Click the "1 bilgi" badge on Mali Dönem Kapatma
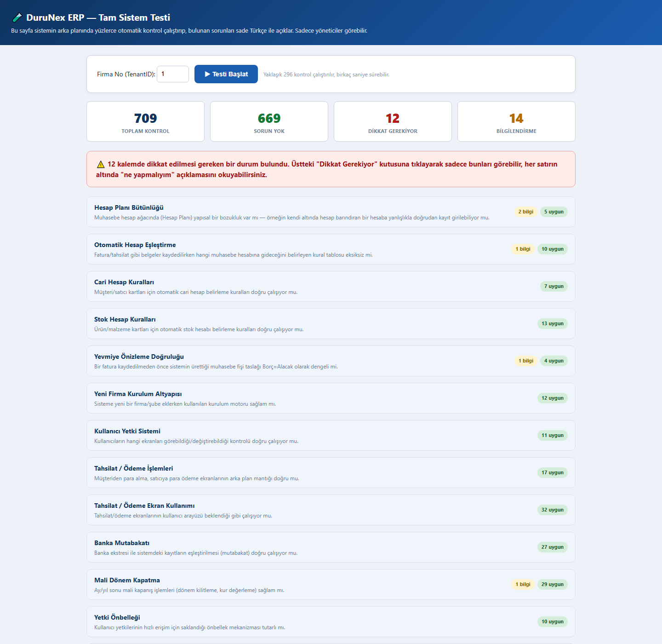Screen dimensions: 662x644 click(x=523, y=585)
